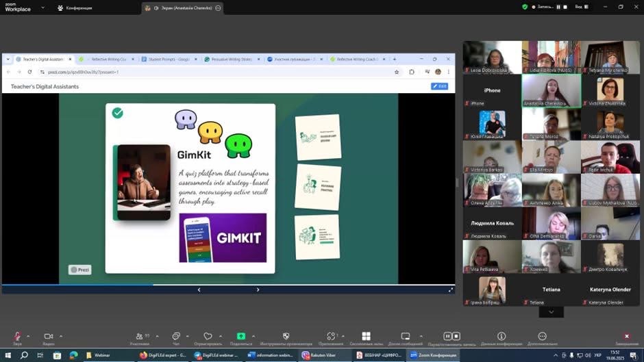Open new tab with plus button
The image size is (644, 362).
tap(395, 59)
